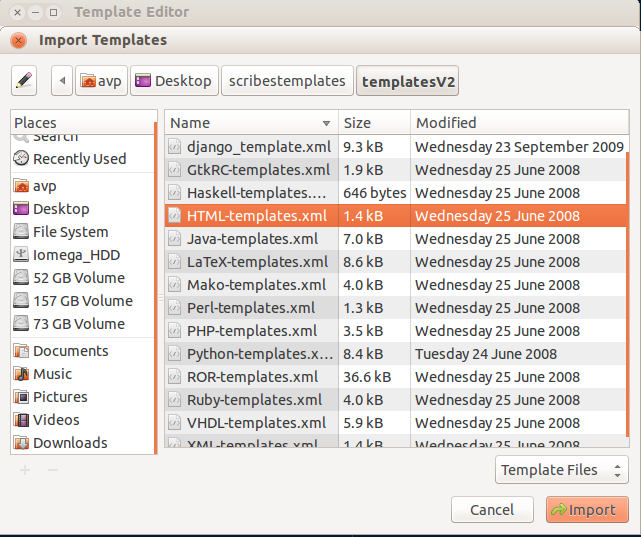Select the Haskell-templates file
Image resolution: width=641 pixels, height=537 pixels.
395,192
